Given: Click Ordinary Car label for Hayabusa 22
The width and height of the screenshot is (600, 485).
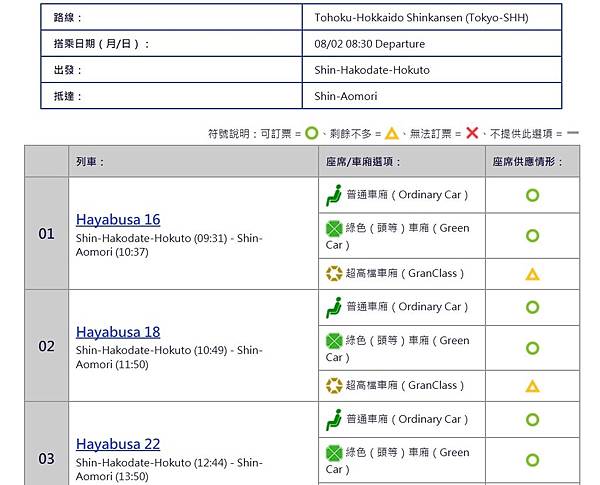Looking at the screenshot, I should (407, 419).
